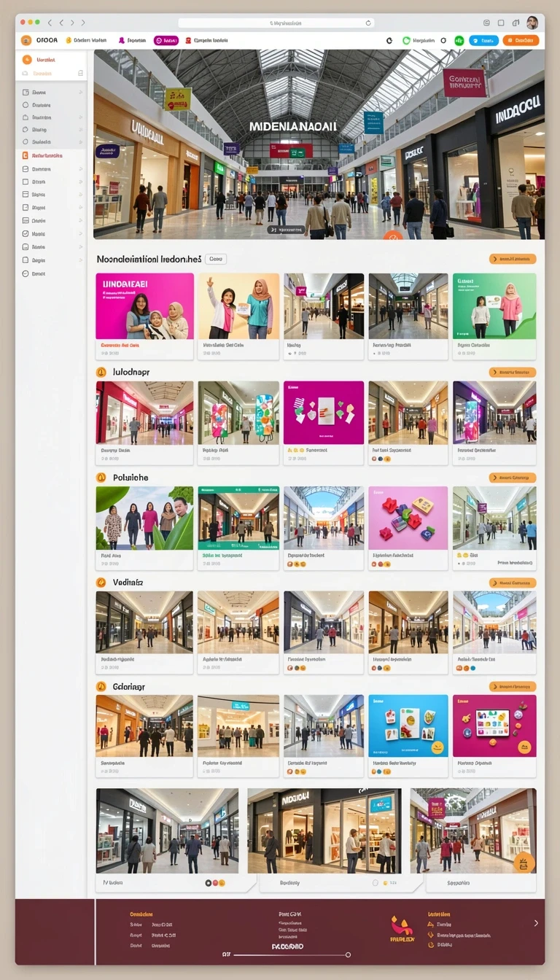560x980 pixels.
Task: Click the blue button in top navigation
Action: (483, 41)
